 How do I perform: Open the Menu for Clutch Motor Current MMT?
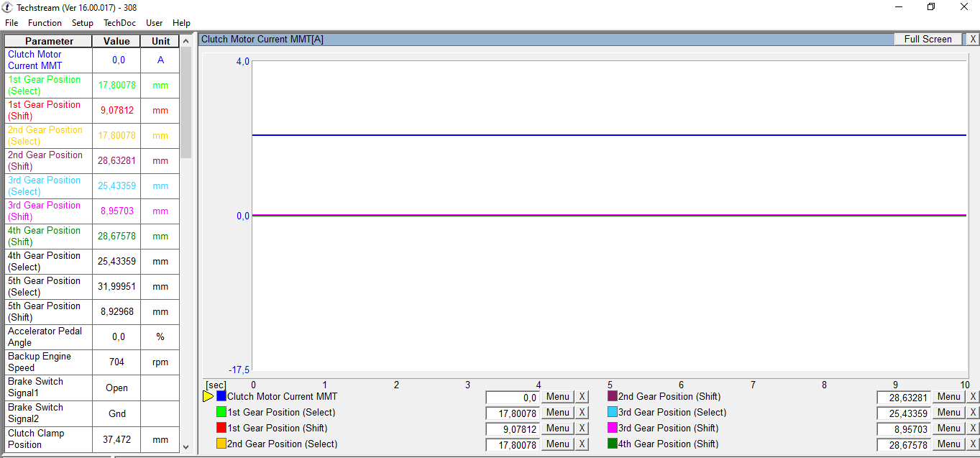557,396
